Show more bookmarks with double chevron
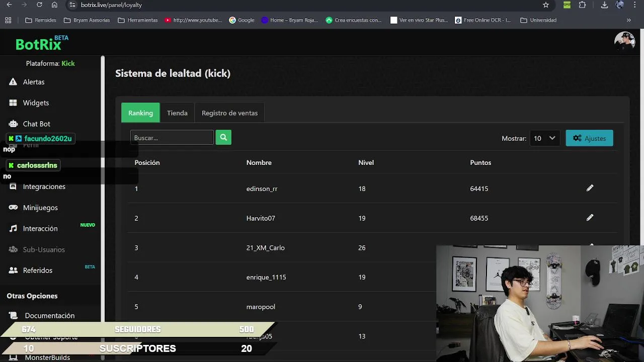Screen dimensions: 644x362 pyautogui.click(x=628, y=20)
